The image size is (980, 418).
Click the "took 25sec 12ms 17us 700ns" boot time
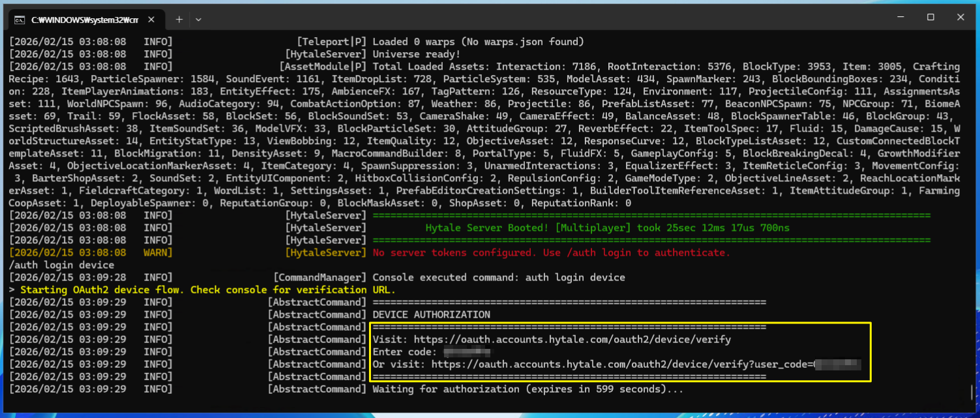click(715, 228)
